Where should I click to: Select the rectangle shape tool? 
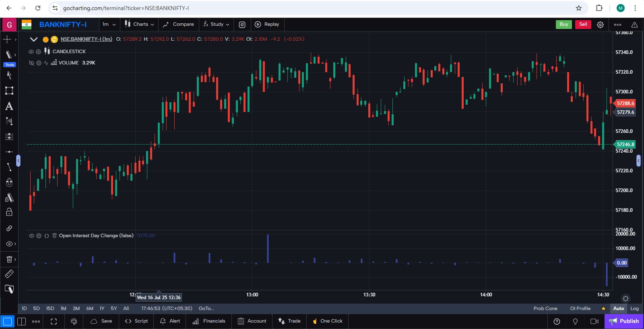[x=9, y=91]
